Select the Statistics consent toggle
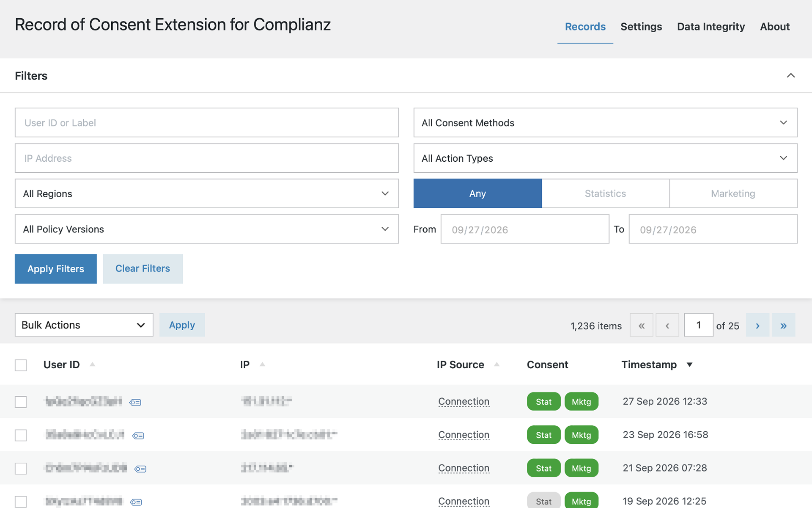The height and width of the screenshot is (508, 812). tap(605, 193)
